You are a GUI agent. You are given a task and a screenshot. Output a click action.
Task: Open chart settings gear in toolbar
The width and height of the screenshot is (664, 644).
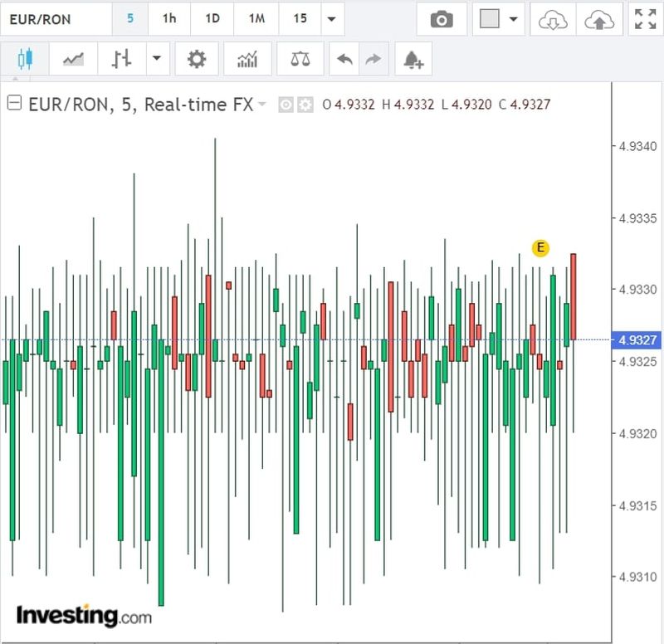point(197,59)
